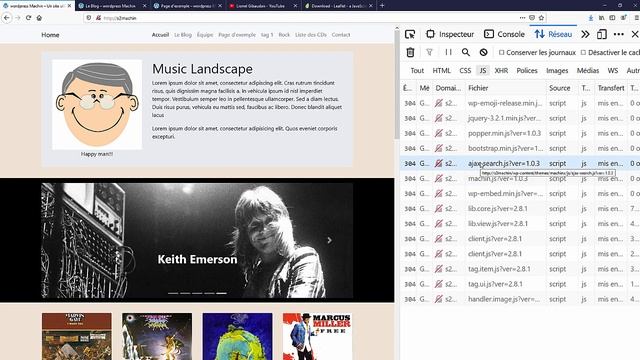
Task: Click the page vertical scrollbar
Action: pyautogui.click(x=397, y=84)
